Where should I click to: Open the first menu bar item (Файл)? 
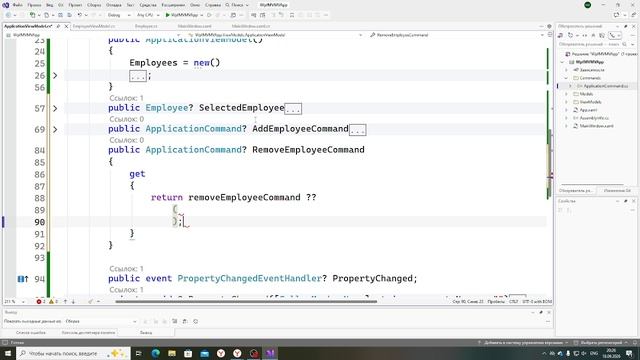[18, 5]
